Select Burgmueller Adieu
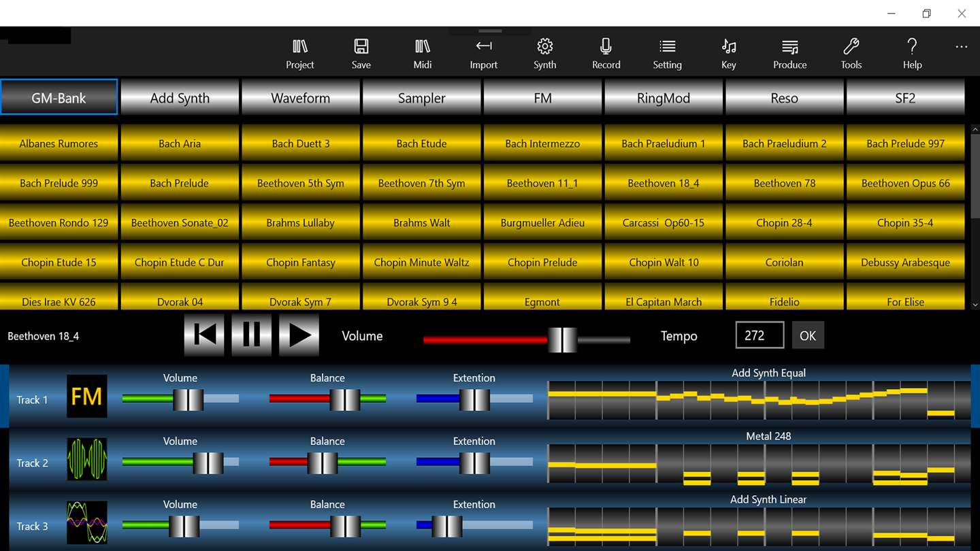Screen dimensions: 980x551 [x=542, y=222]
